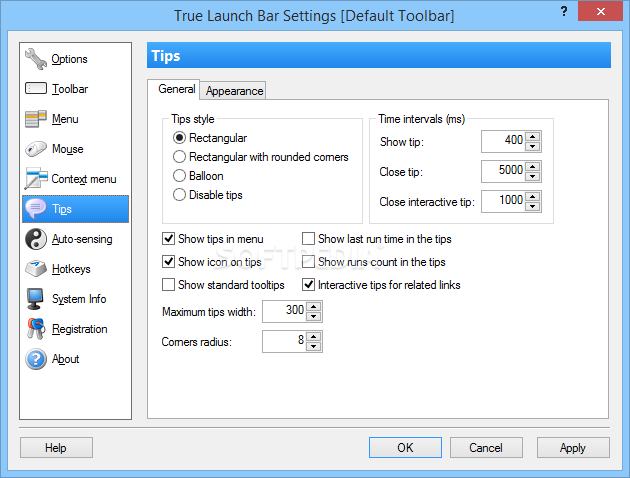Click the Mouse icon in sidebar
This screenshot has height=478, width=630.
[36, 149]
